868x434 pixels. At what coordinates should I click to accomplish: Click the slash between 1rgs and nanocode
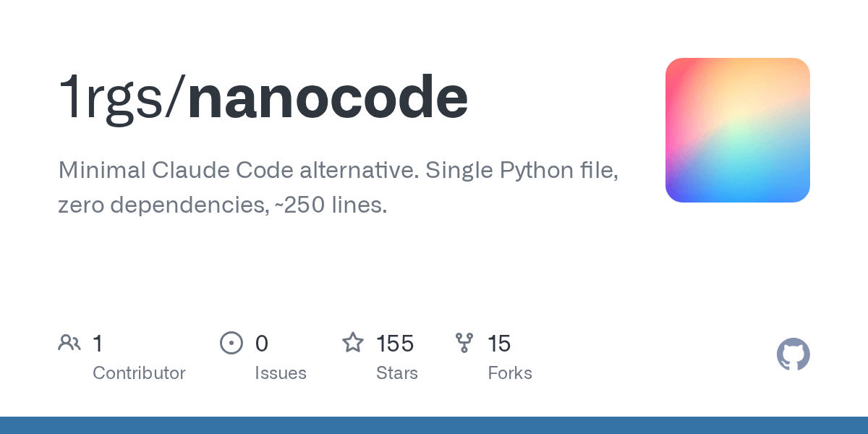[176, 98]
